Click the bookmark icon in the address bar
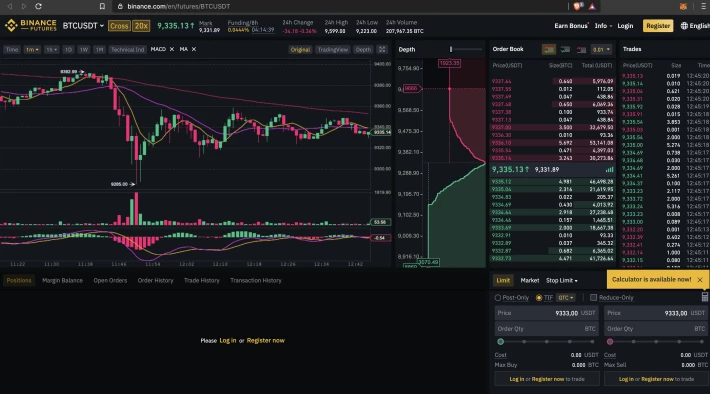The height and width of the screenshot is (394, 710). (x=102, y=6)
